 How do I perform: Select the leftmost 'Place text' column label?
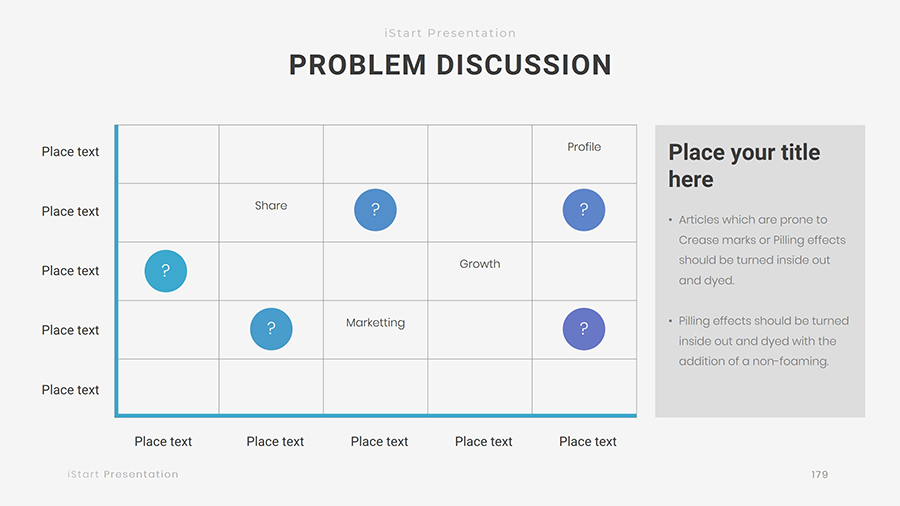[x=163, y=442]
